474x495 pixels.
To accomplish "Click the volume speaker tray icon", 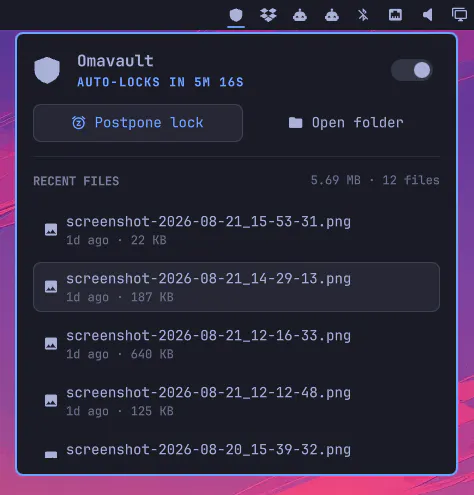I will tap(427, 15).
